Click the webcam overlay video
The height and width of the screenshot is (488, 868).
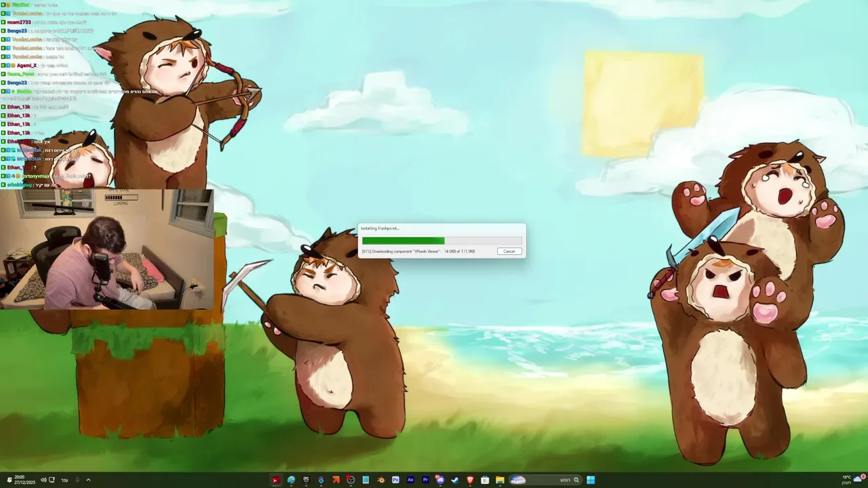coord(107,249)
